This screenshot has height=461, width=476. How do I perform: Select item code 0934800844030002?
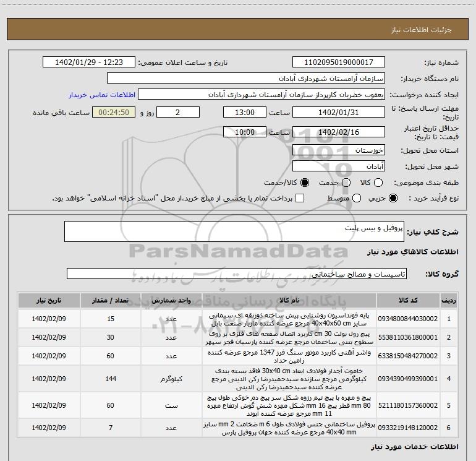tap(408, 319)
